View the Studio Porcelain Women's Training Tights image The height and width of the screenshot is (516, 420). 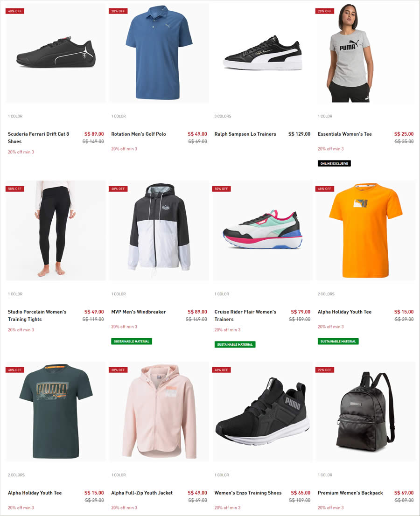click(x=56, y=230)
